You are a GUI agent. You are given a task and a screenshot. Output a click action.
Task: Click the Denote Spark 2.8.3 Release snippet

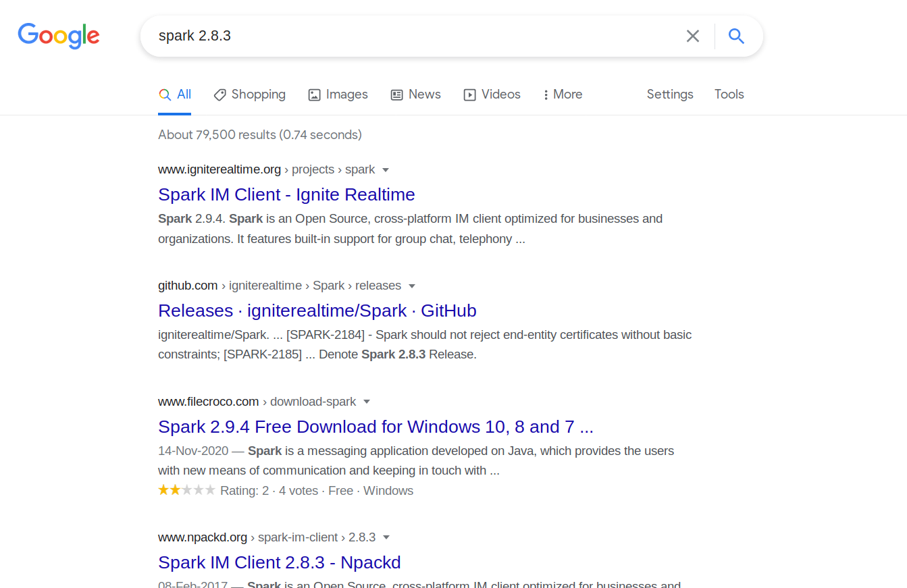[398, 354]
